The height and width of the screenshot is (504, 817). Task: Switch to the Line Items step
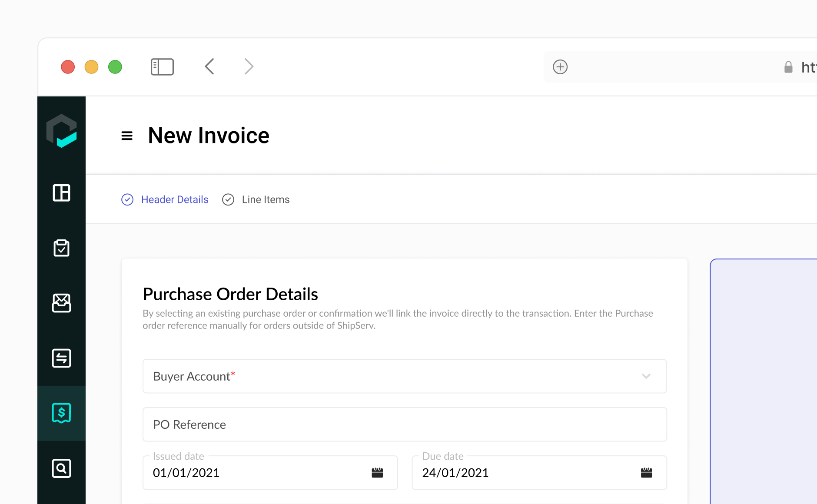[266, 199]
